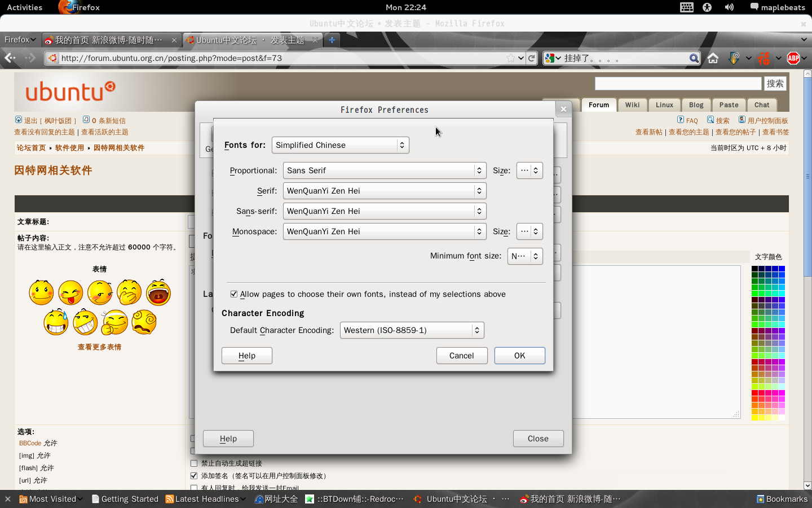812x508 pixels.
Task: Click the 搜索 search button on forum
Action: [x=775, y=84]
